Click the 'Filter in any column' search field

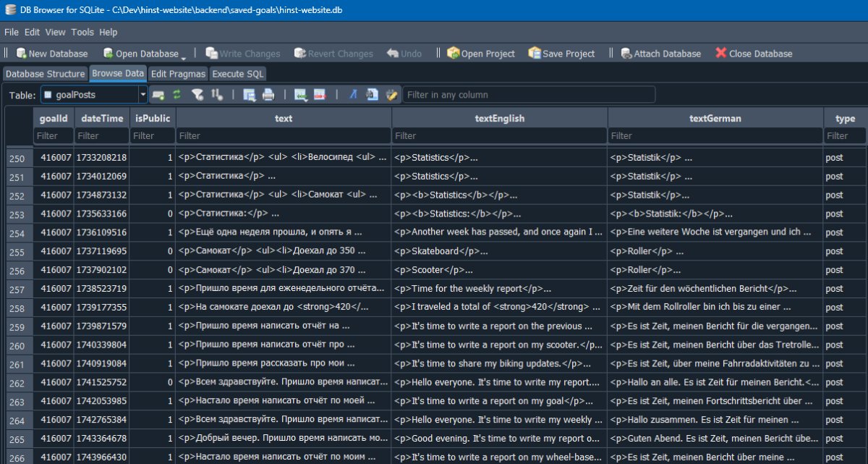529,95
